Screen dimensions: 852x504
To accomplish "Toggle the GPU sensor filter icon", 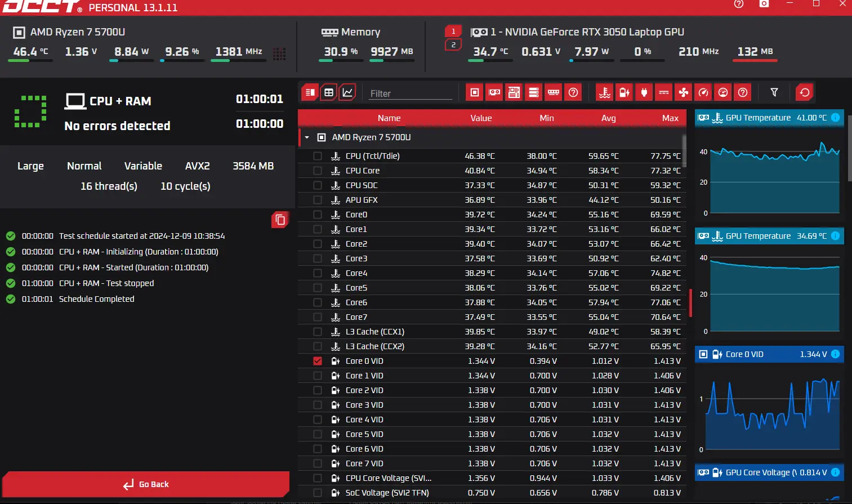I will pyautogui.click(x=494, y=92).
